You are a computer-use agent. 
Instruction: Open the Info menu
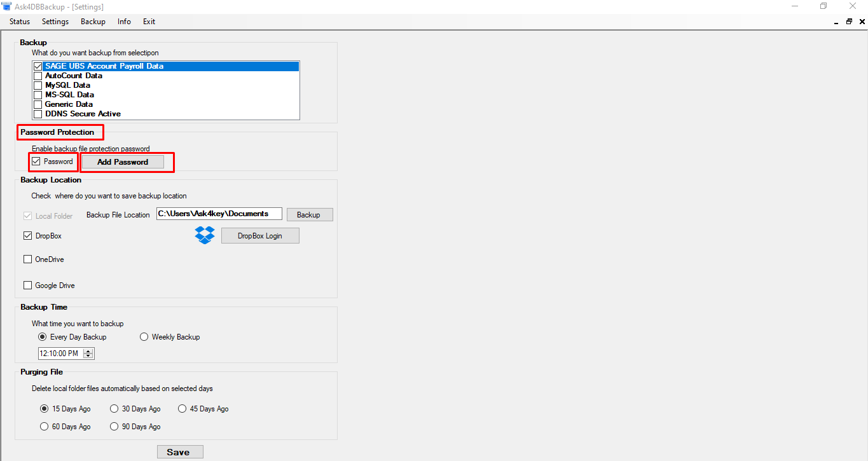(124, 22)
